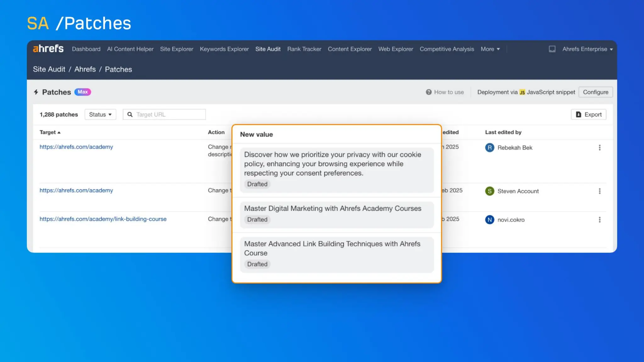
Task: Click the New value column header
Action: [x=256, y=134]
